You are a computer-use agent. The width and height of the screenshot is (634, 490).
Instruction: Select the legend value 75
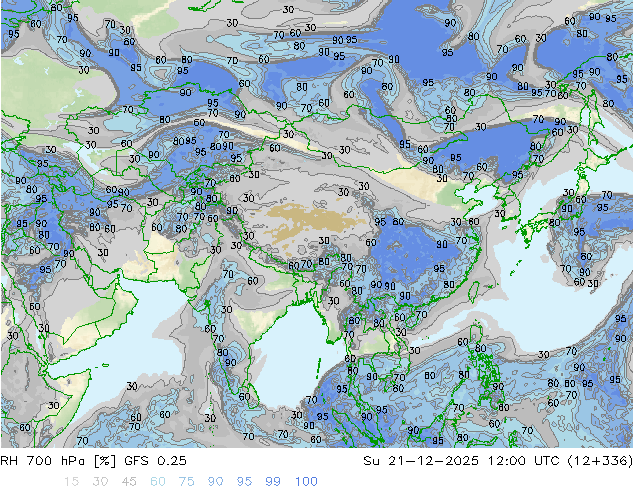(x=186, y=482)
